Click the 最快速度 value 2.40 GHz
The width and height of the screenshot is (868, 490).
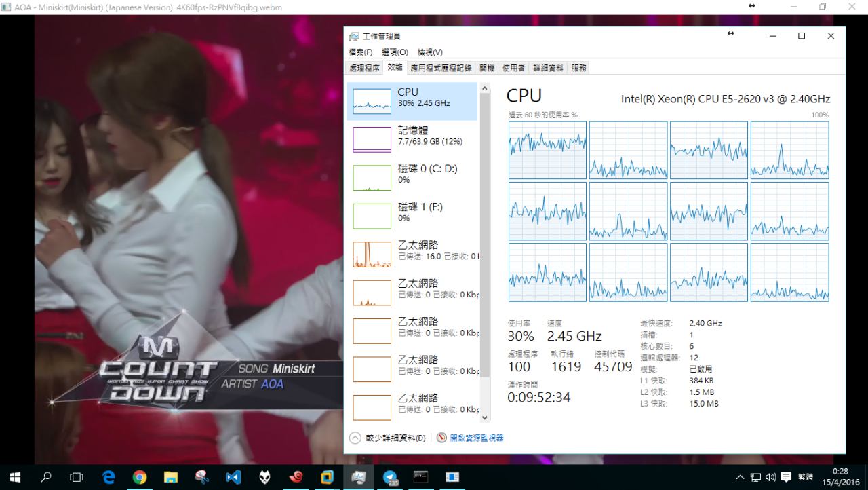705,324
